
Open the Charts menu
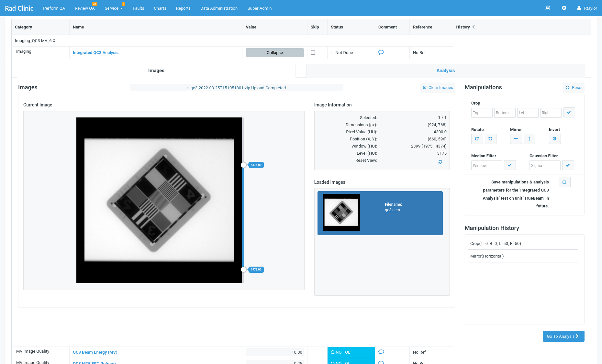pyautogui.click(x=160, y=8)
